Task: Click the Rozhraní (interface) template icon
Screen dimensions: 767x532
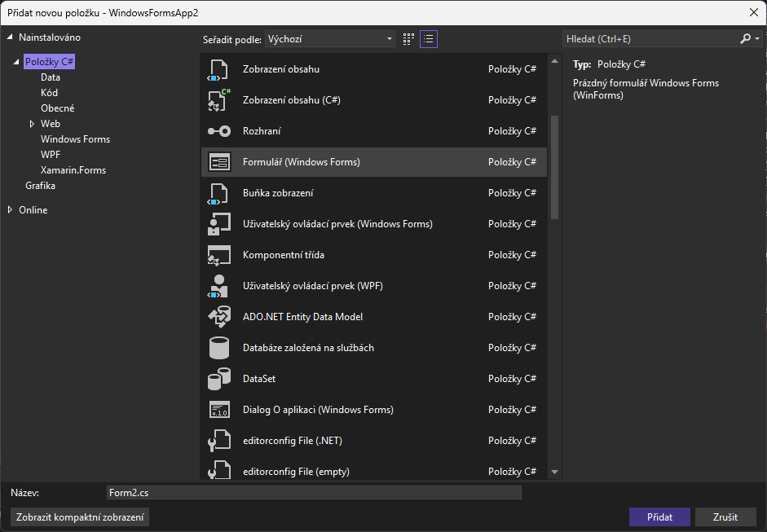Action: pos(219,131)
